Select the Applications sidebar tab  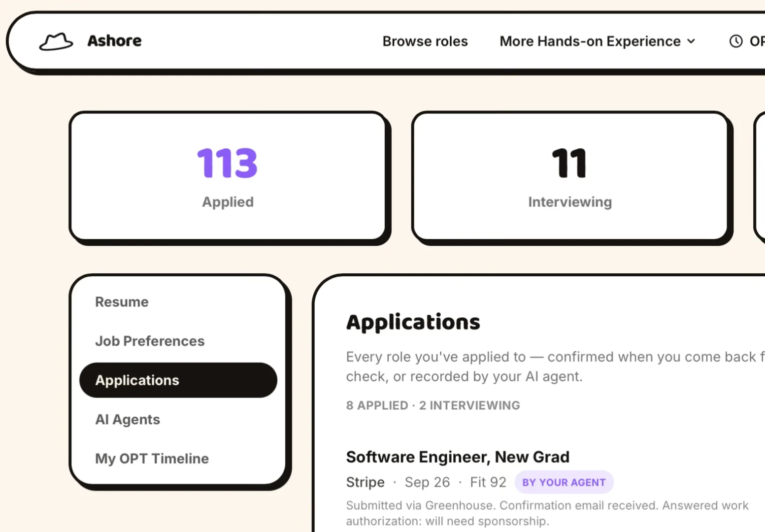click(x=178, y=380)
